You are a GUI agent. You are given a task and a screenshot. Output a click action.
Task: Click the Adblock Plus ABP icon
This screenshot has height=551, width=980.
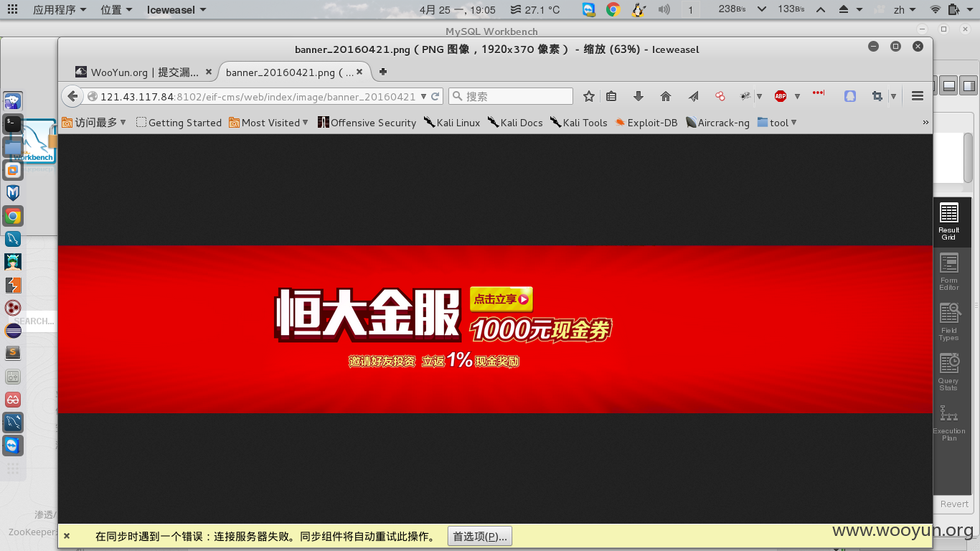point(781,96)
